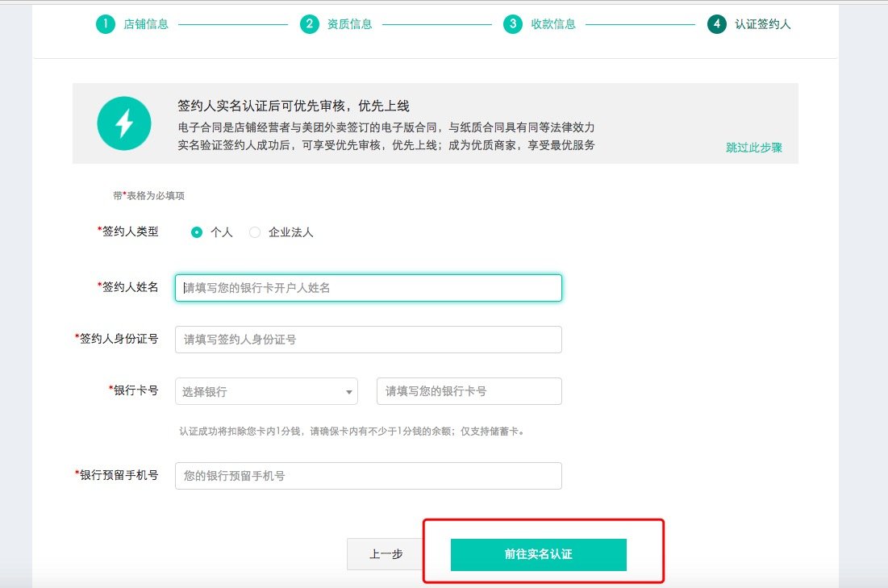Click the 签约人身份证号 input field
Viewport: 888px width, 588px height.
(x=367, y=339)
